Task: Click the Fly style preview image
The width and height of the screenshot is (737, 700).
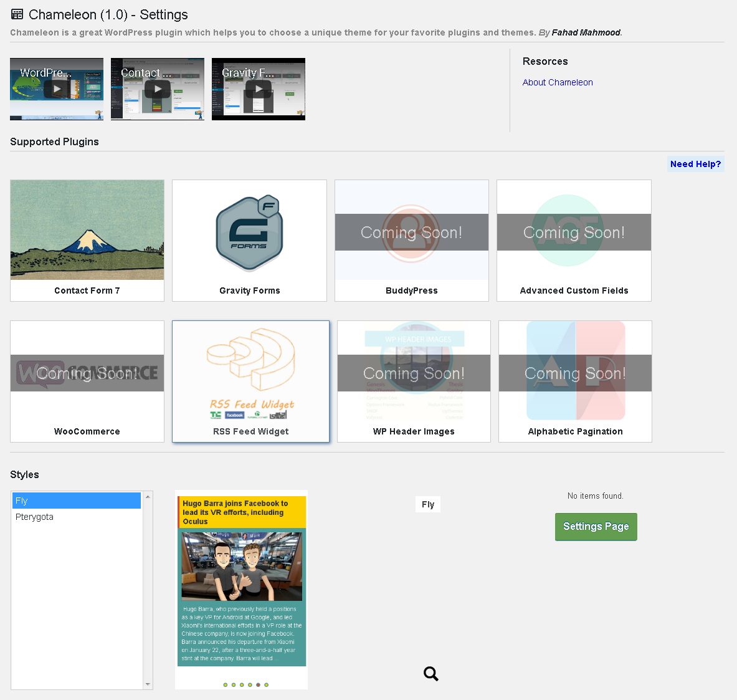Action: [x=242, y=590]
